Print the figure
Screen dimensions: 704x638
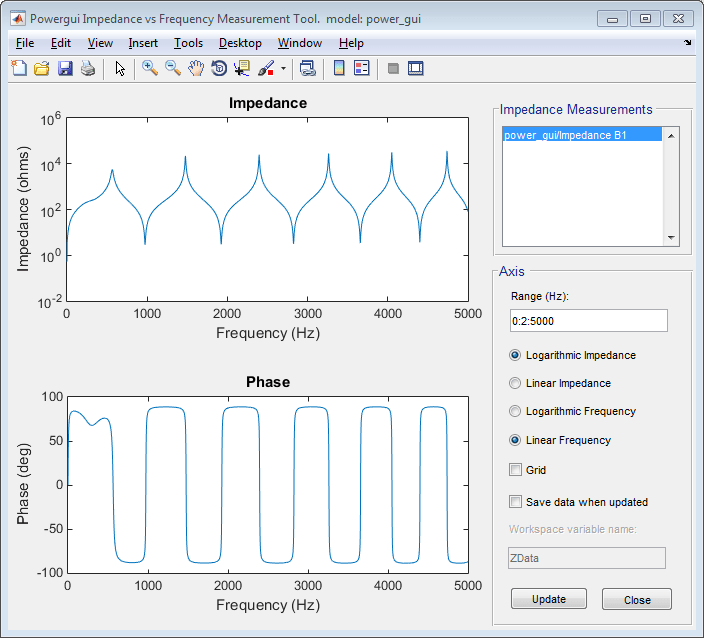tap(88, 68)
